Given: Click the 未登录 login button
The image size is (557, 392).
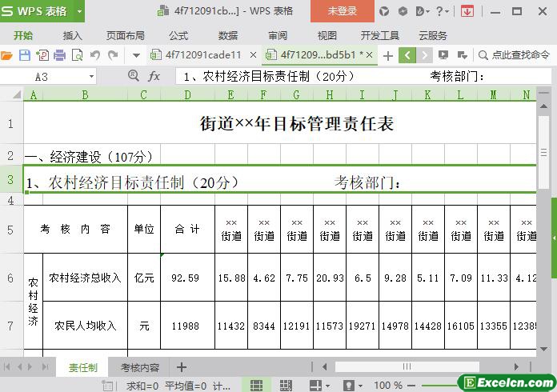Looking at the screenshot, I should (x=343, y=11).
